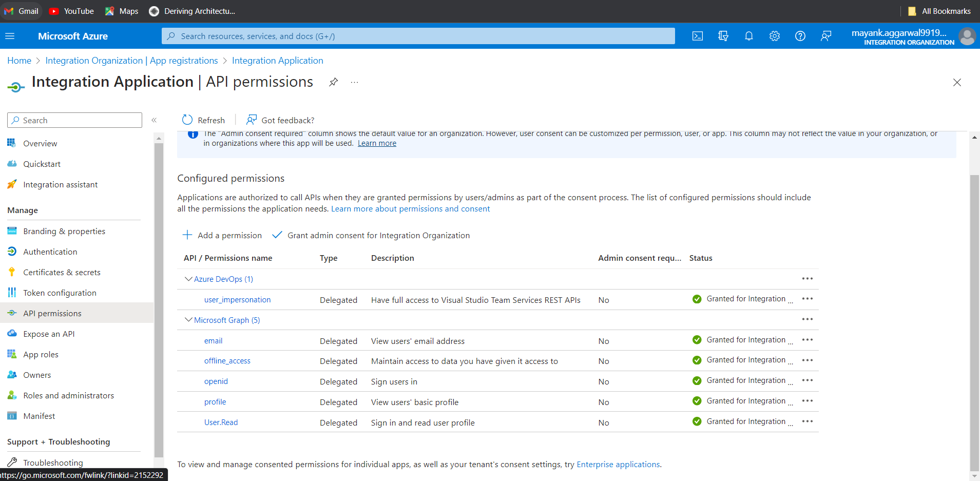Image resolution: width=980 pixels, height=481 pixels.
Task: Open Cloud Shell from the top bar
Action: pos(698,36)
